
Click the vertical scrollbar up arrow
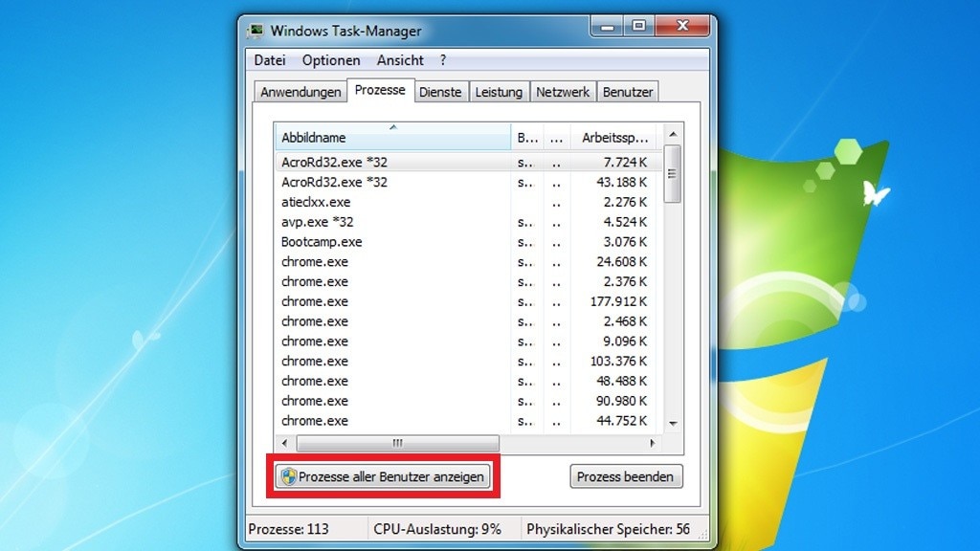tap(673, 134)
